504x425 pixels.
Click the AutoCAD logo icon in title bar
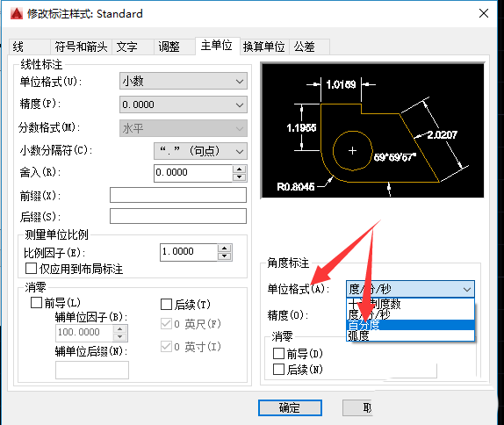point(17,13)
